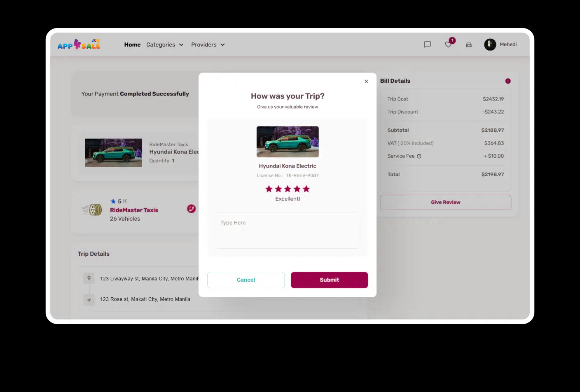
Task: Focus the Type Here review text box
Action: point(288,231)
